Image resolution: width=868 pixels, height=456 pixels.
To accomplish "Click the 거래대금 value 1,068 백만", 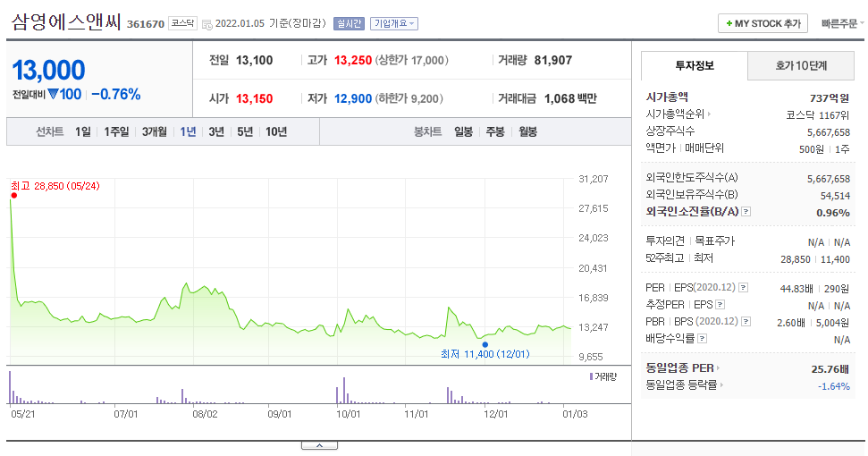I will 570,98.
